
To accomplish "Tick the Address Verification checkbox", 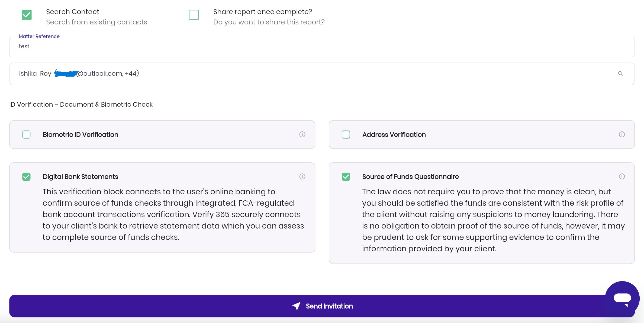I will coord(346,134).
